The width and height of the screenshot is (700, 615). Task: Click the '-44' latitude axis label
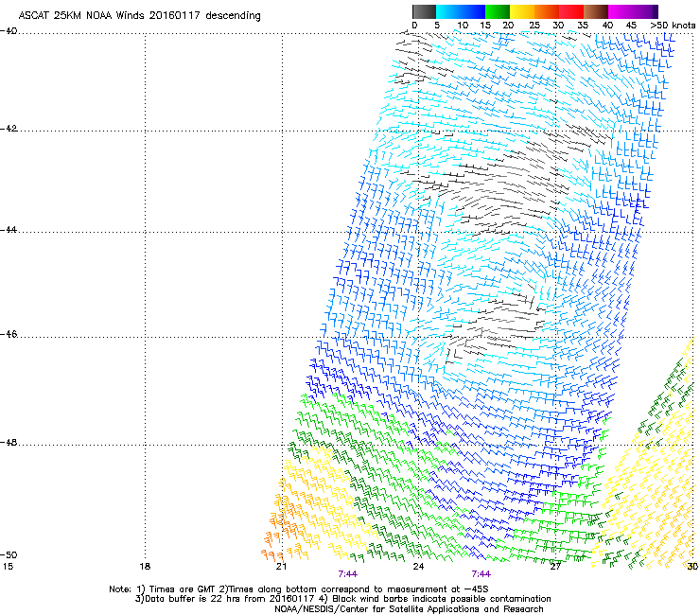pos(9,230)
